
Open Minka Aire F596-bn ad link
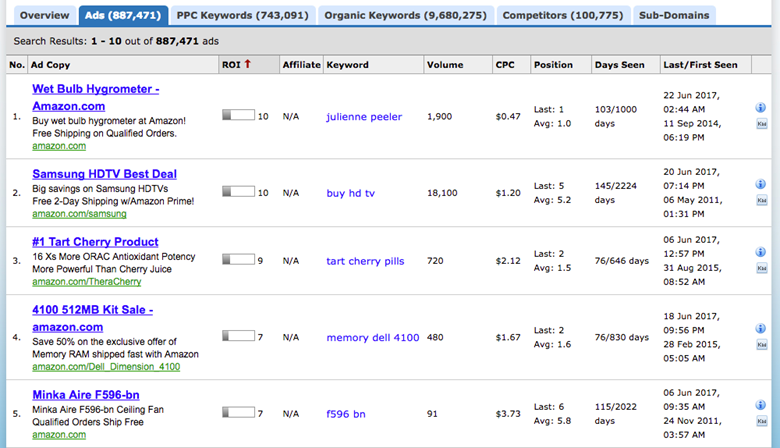[86, 395]
